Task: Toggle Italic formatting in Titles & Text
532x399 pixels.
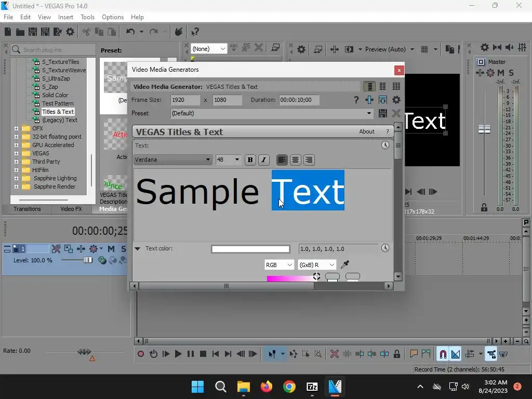Action: click(263, 160)
